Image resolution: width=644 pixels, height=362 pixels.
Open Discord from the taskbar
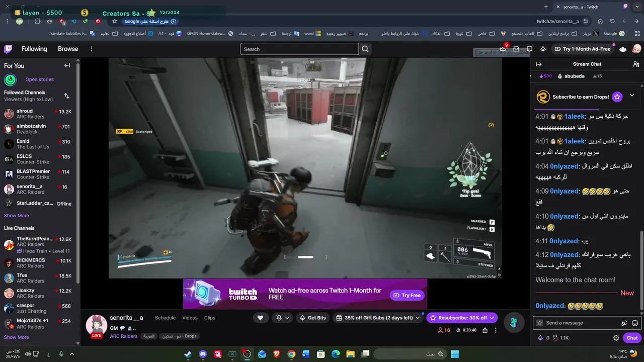pos(203,354)
